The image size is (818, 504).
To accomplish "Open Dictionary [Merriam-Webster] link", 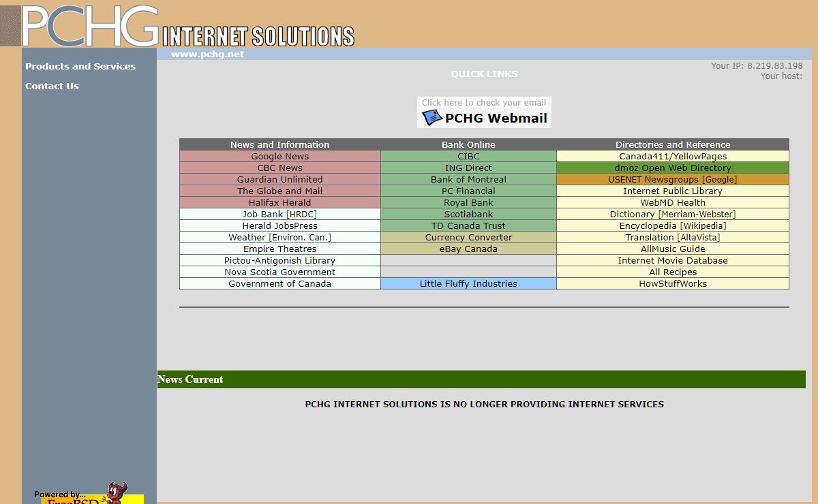I will (673, 215).
